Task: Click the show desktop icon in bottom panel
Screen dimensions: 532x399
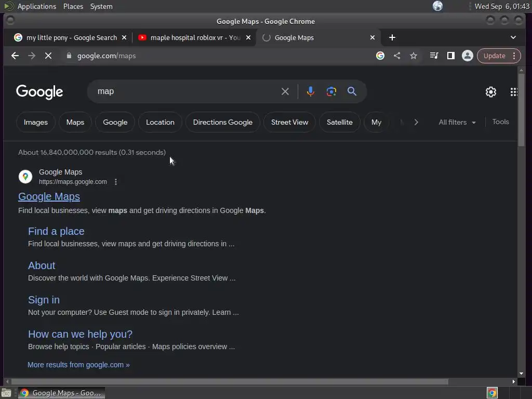Action: [6, 393]
